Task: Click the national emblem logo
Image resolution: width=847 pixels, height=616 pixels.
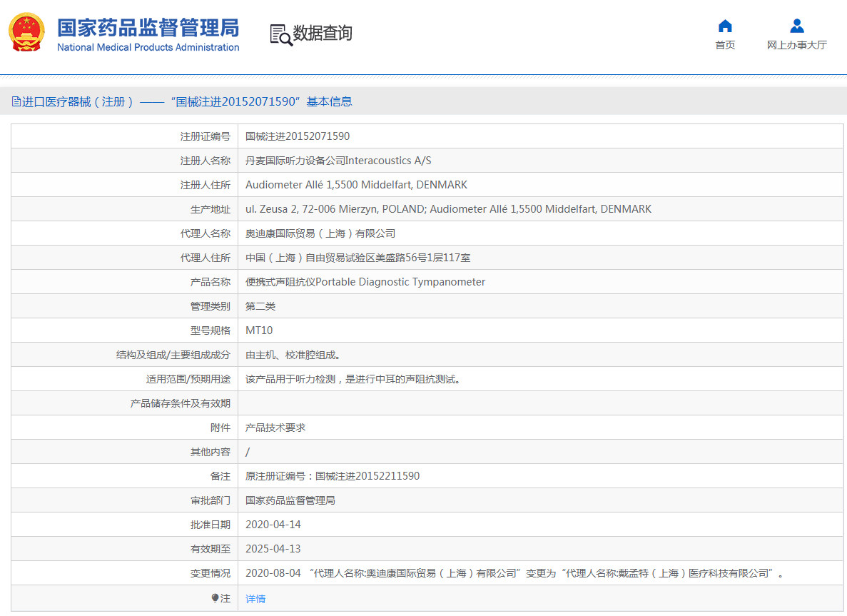Action: (26, 32)
